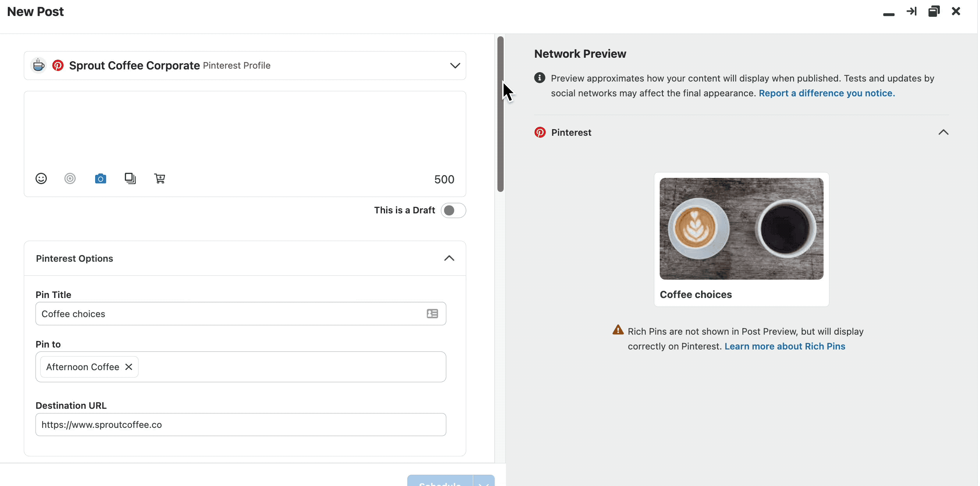Click the Pin Title input field

241,314
